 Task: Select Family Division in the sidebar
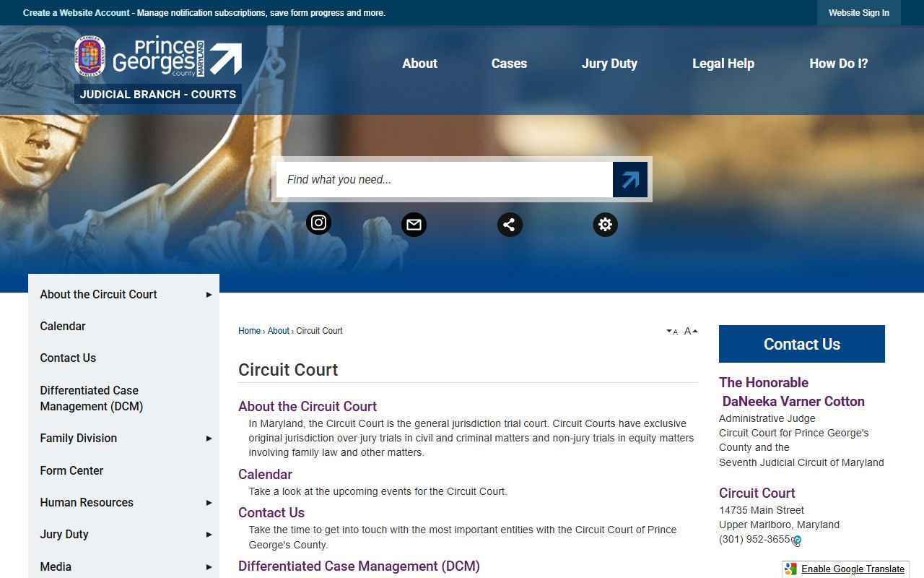tap(78, 439)
